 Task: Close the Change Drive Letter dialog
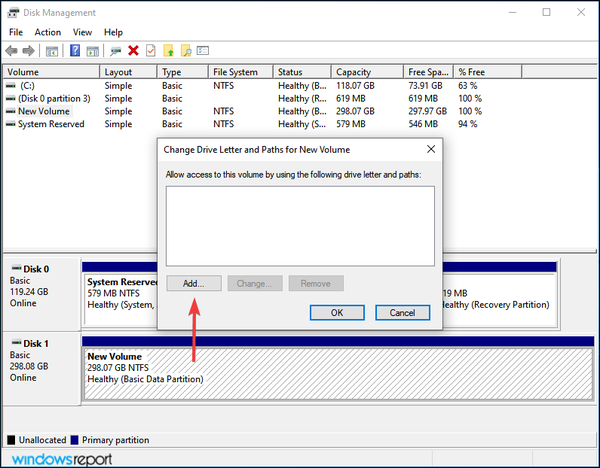click(431, 149)
